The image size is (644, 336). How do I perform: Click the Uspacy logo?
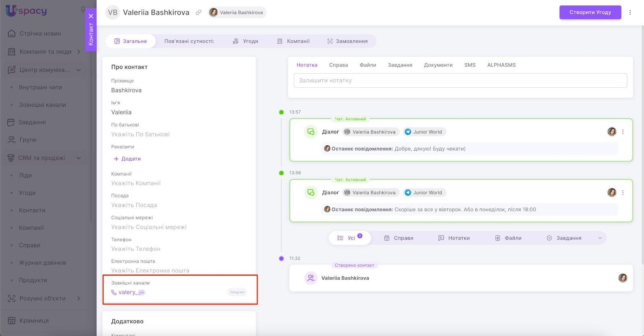(27, 11)
